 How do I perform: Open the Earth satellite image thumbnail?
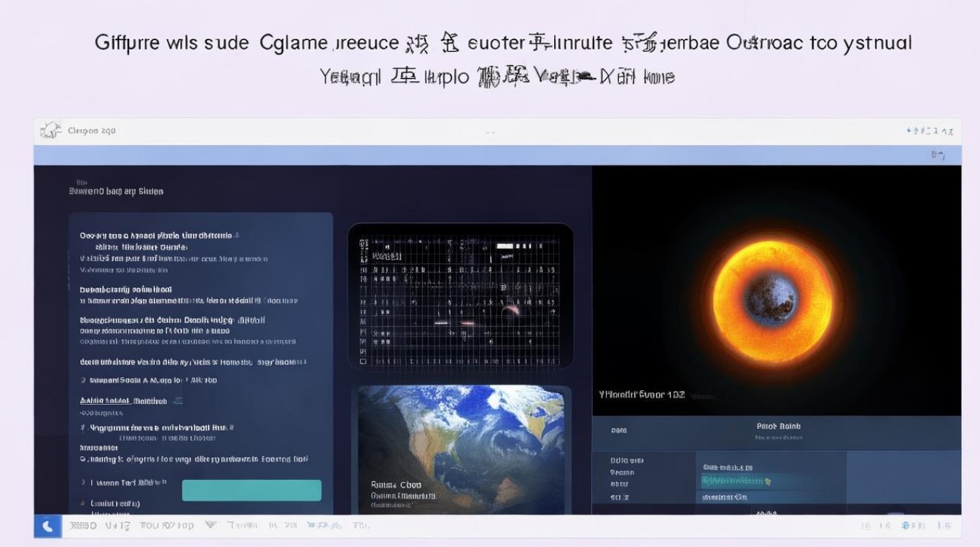click(462, 450)
